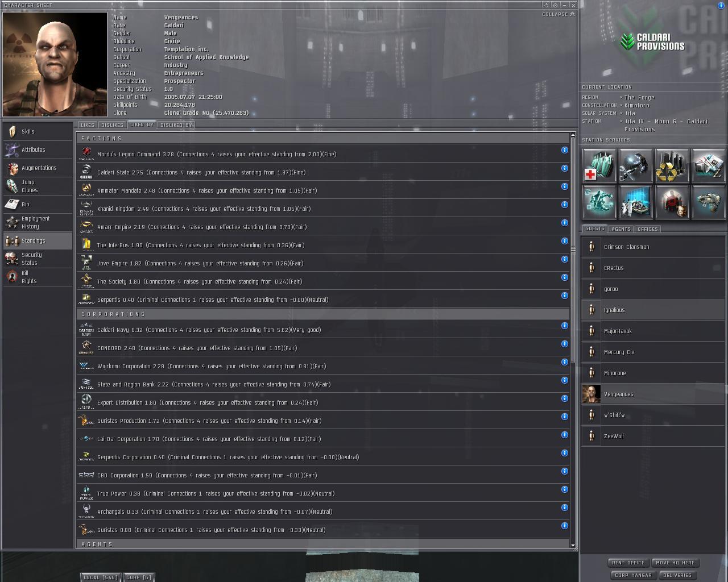Click The Forge region name
The height and width of the screenshot is (582, 728).
(x=639, y=98)
